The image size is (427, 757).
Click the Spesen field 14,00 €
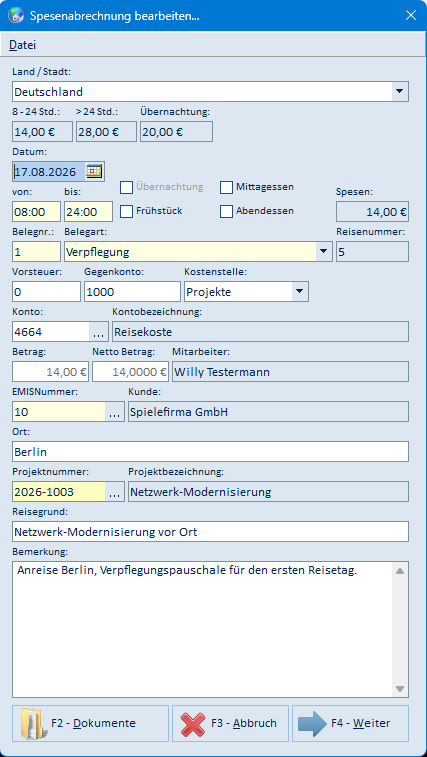(x=372, y=211)
